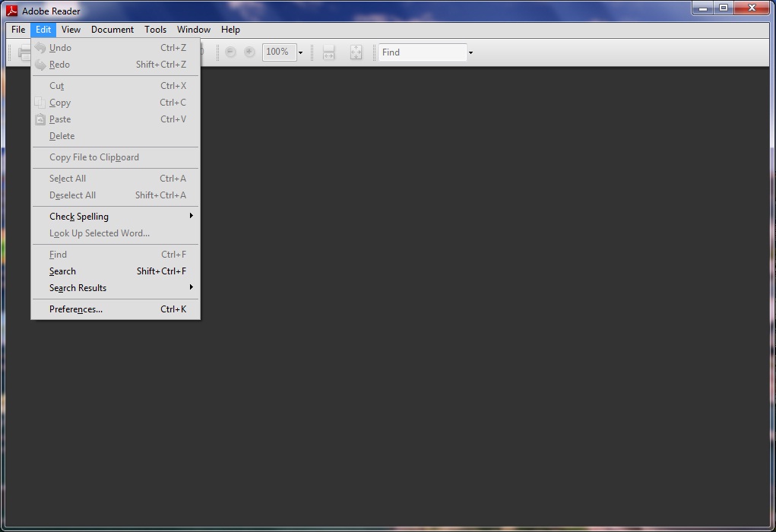
Task: Choose Deselect All menu entry
Action: pos(116,195)
